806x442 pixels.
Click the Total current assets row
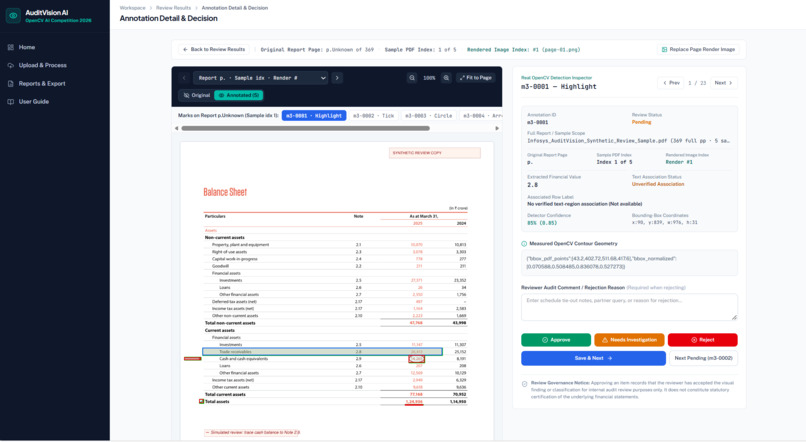coord(335,394)
